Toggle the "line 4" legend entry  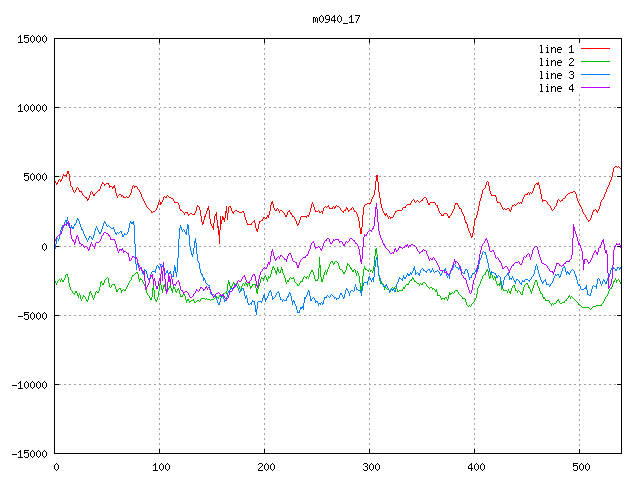pyautogui.click(x=556, y=88)
